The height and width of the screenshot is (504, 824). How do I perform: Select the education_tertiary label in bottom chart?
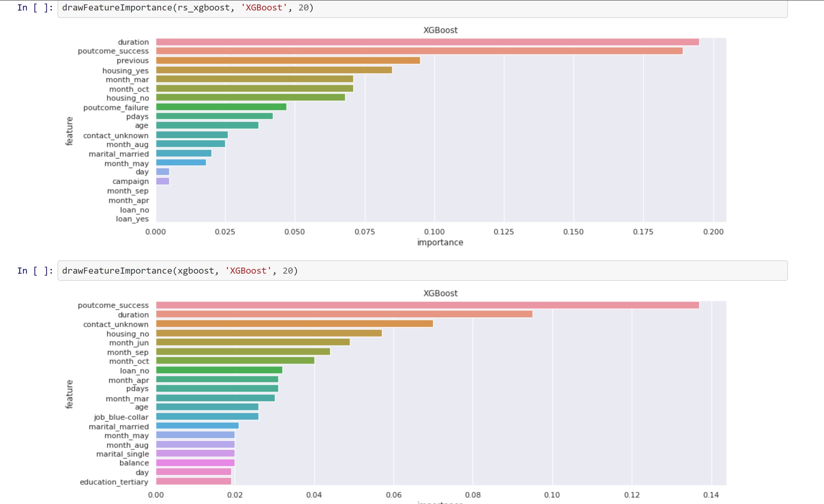point(114,482)
